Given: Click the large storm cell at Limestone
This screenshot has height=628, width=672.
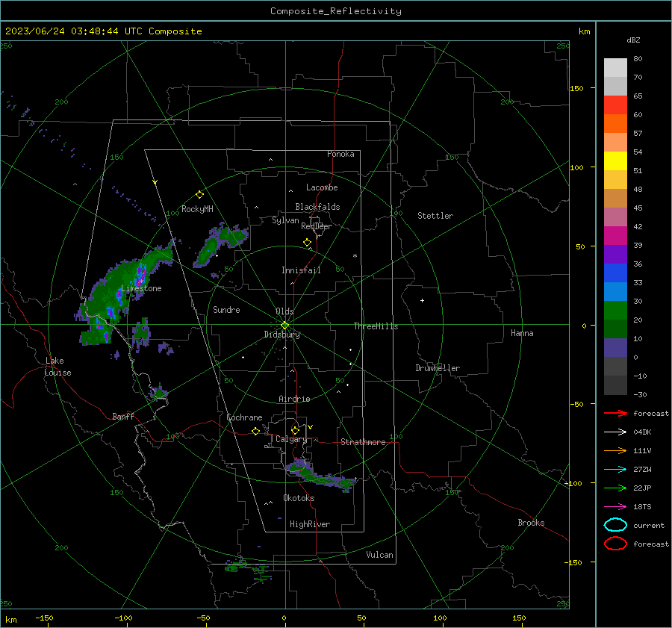Looking at the screenshot, I should pos(122,296).
